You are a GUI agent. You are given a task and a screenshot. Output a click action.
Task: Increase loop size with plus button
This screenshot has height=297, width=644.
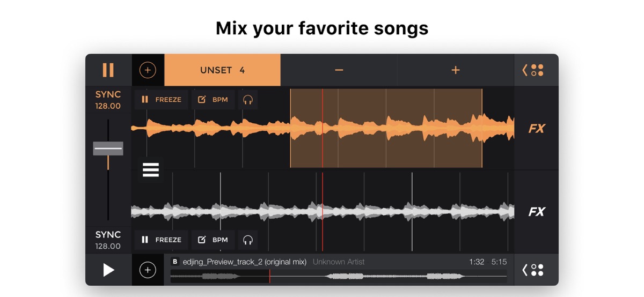click(455, 70)
